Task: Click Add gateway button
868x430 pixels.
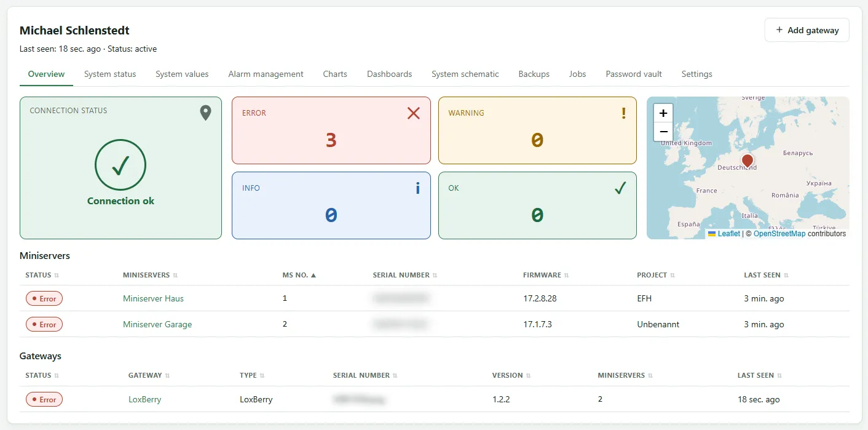Action: (807, 30)
